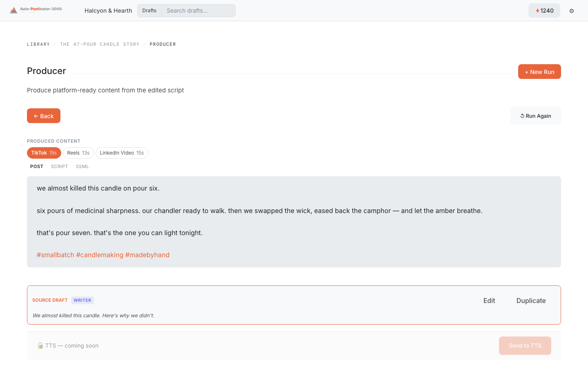Switch to the SSML sub-tab
This screenshot has height=368, width=588.
coord(82,166)
